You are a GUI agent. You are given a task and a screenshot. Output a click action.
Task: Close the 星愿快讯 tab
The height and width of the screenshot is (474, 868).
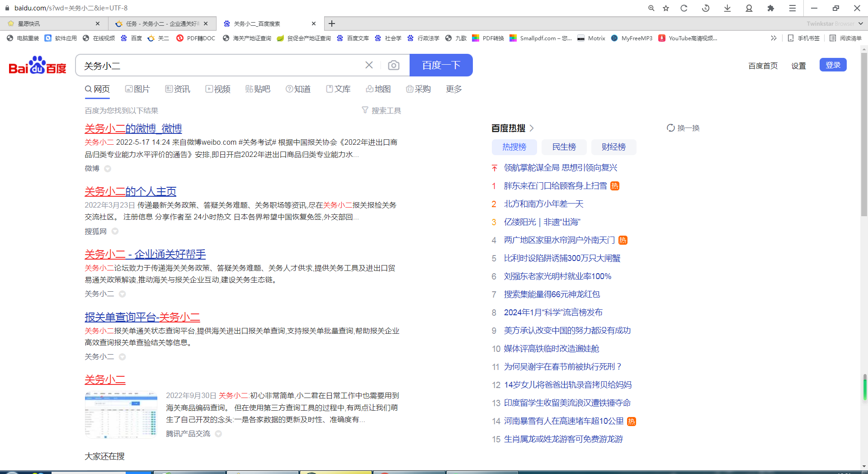98,24
